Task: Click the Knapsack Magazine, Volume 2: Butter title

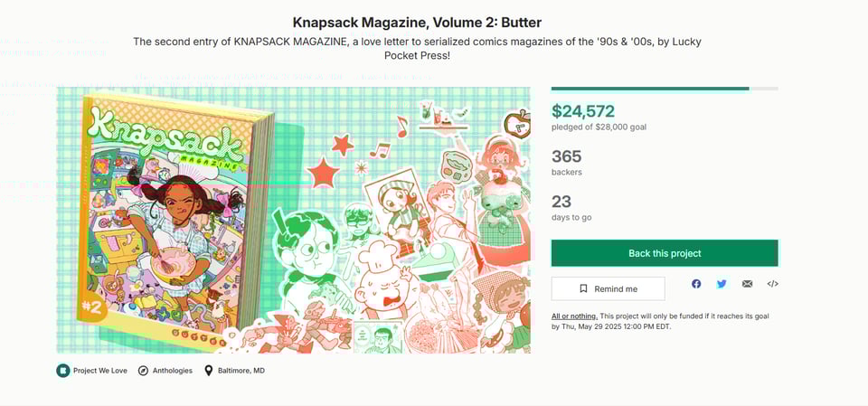Action: 417,22
